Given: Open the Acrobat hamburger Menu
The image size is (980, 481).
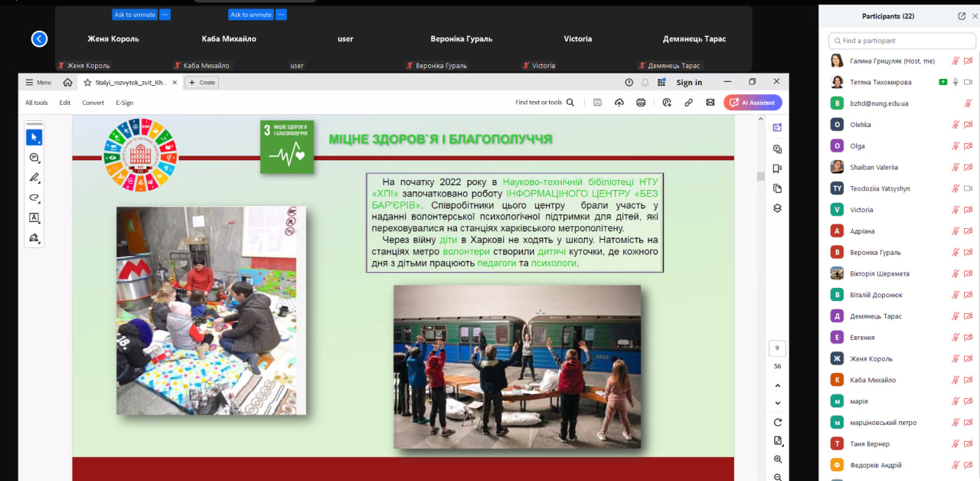Looking at the screenshot, I should click(x=38, y=83).
